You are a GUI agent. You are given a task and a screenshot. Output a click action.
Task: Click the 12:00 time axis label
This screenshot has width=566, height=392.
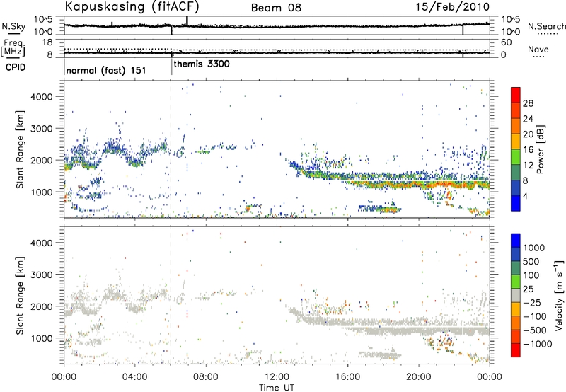tap(277, 377)
